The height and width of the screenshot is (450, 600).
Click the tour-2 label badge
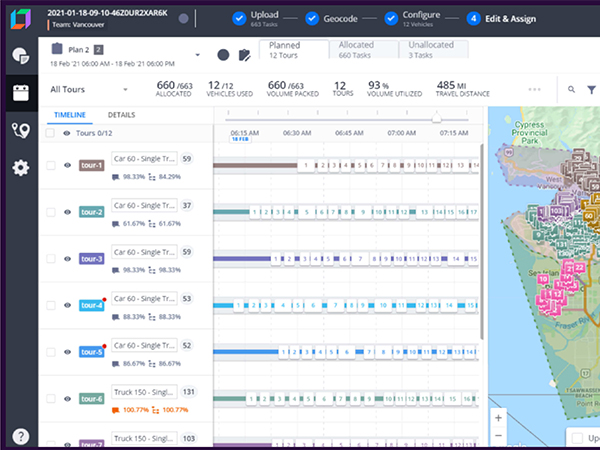(x=91, y=212)
